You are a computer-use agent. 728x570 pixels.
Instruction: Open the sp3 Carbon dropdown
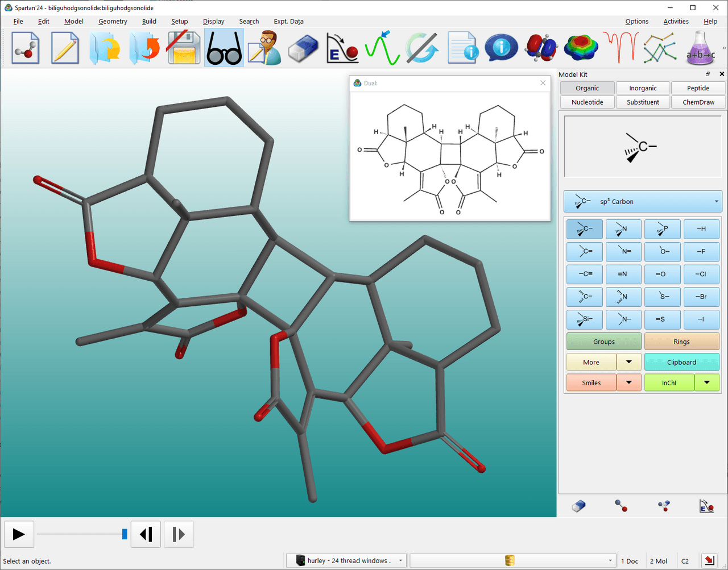point(643,201)
